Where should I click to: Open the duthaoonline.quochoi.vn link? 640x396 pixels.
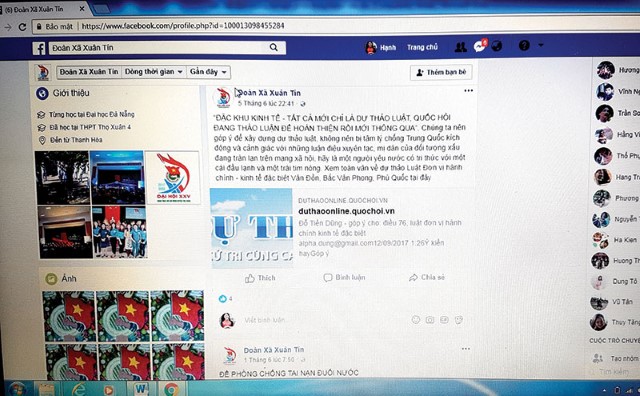coord(346,211)
